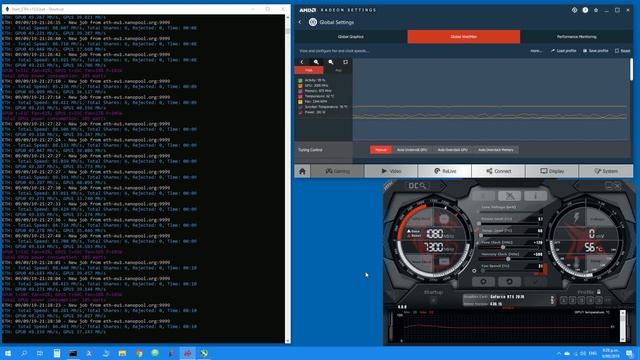
Task: Open Radeon Settings notifications icon in title bar
Action: (x=574, y=10)
